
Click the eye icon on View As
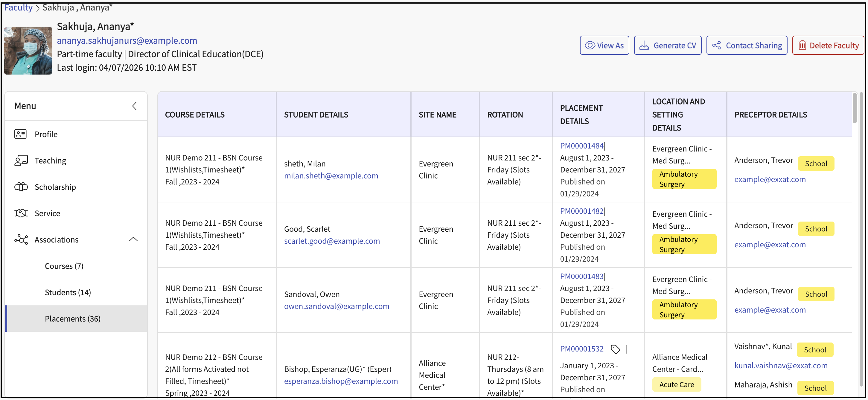pyautogui.click(x=590, y=45)
